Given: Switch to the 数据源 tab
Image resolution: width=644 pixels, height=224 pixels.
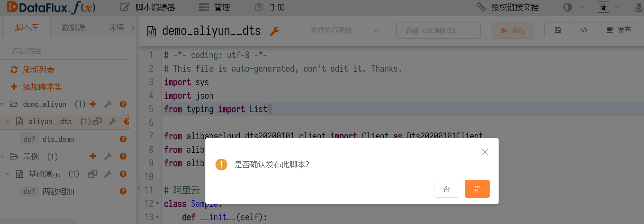Looking at the screenshot, I should click(73, 27).
